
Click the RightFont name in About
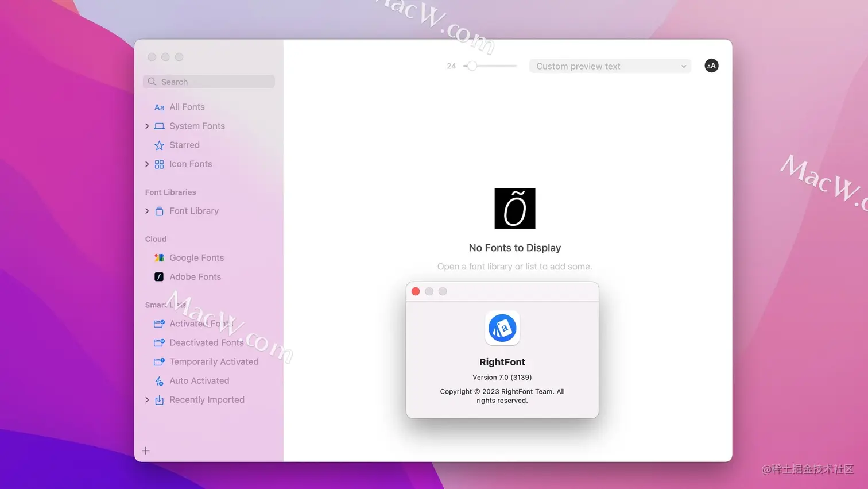[x=502, y=362]
